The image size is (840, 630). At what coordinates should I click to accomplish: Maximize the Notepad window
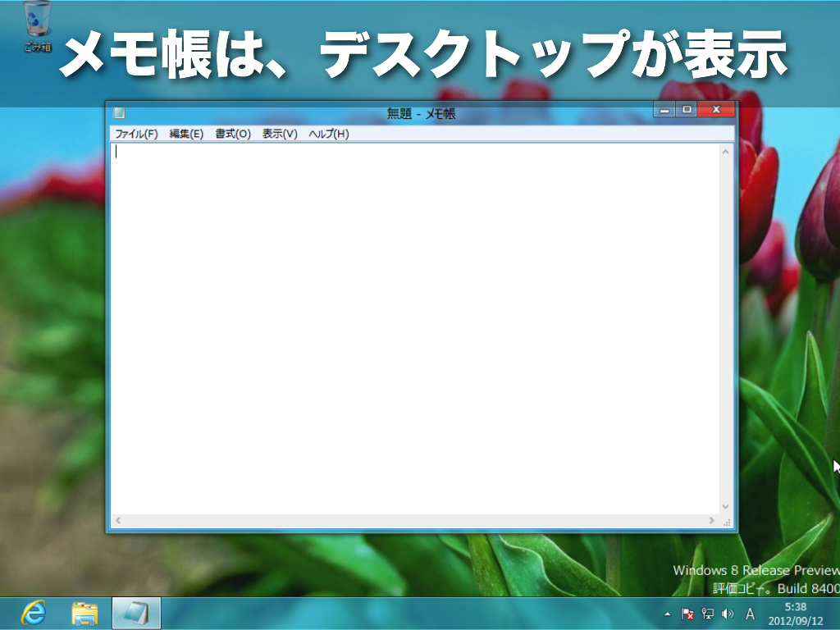coord(687,110)
